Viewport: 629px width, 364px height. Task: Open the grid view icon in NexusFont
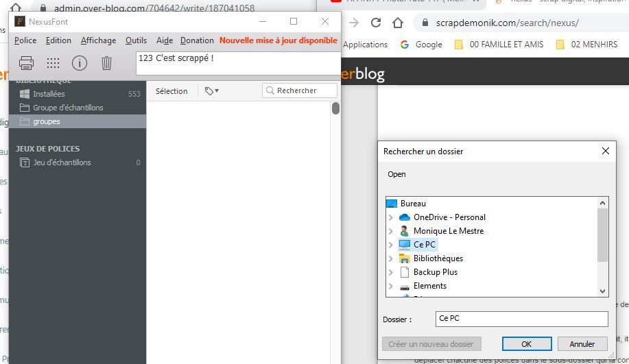pyautogui.click(x=53, y=63)
